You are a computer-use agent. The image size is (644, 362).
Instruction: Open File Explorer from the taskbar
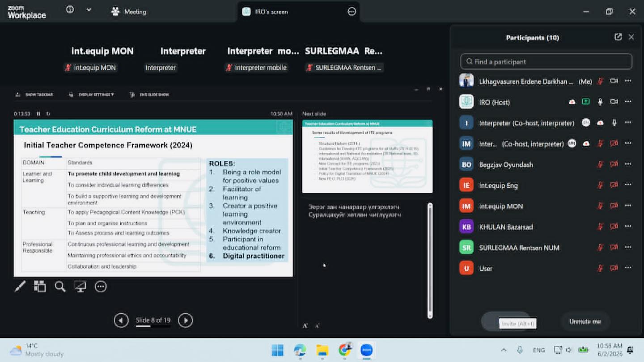(x=322, y=350)
